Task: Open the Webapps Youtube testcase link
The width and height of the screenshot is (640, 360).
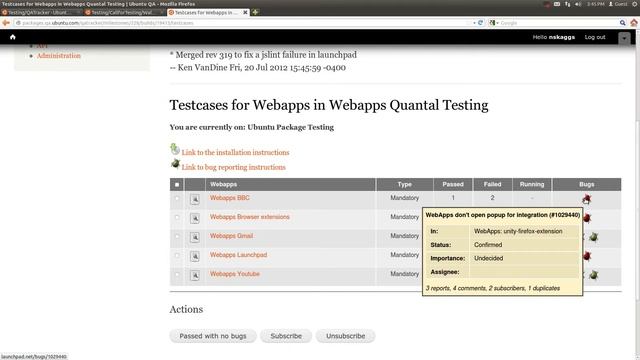Action: click(235, 274)
